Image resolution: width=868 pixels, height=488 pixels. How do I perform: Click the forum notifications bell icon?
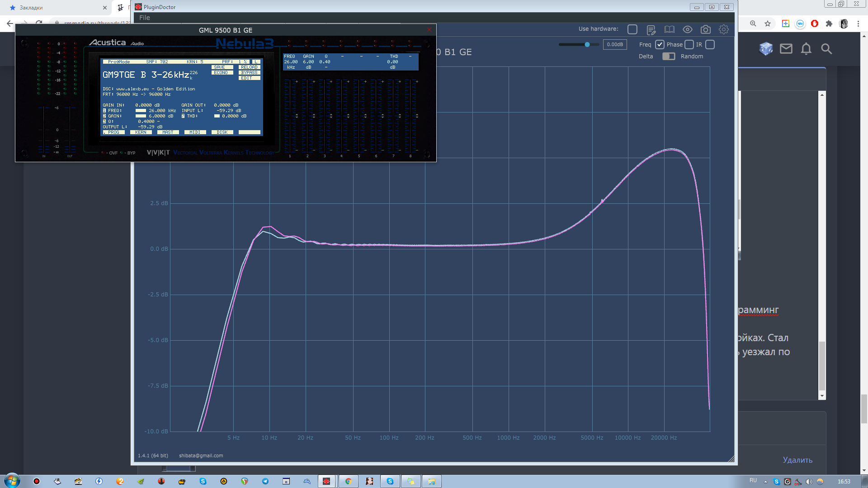(x=806, y=49)
